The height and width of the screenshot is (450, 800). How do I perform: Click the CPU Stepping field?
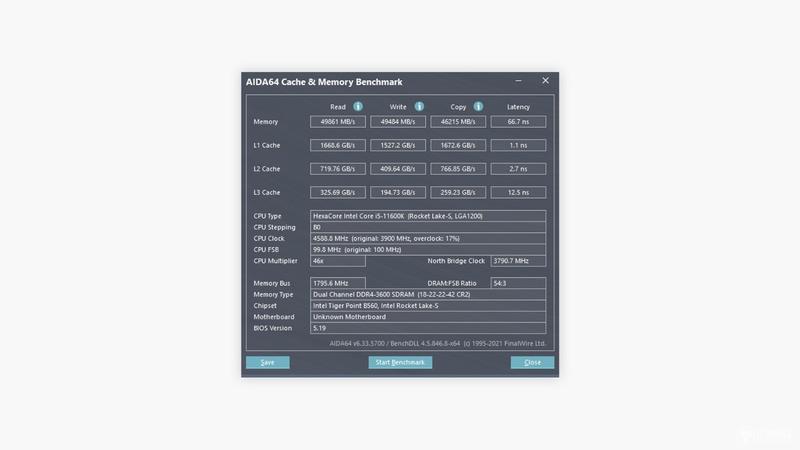[x=428, y=227]
